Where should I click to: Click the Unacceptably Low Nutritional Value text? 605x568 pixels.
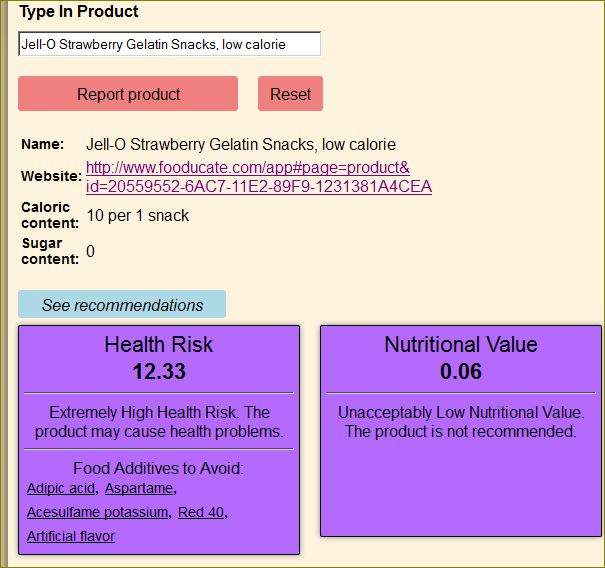(x=461, y=422)
